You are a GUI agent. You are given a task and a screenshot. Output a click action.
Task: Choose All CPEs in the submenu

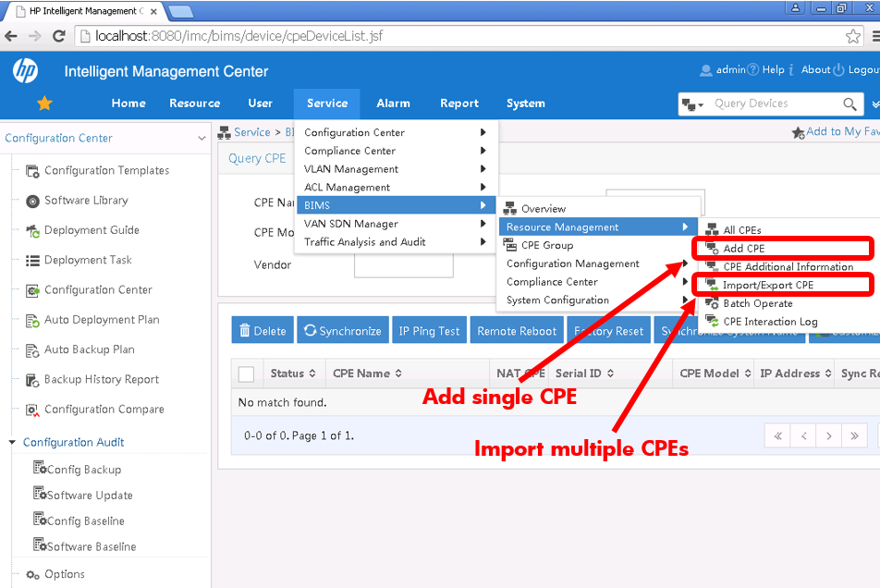(742, 230)
